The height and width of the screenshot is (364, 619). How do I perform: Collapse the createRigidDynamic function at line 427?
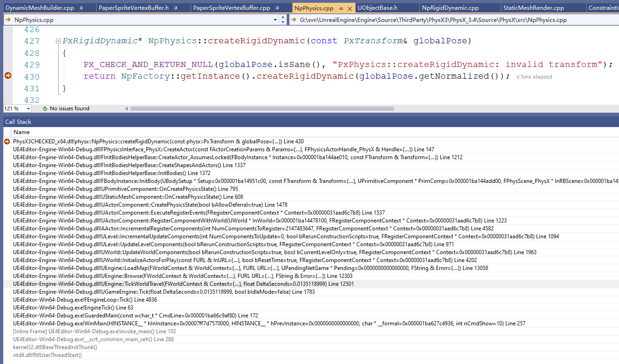58,41
